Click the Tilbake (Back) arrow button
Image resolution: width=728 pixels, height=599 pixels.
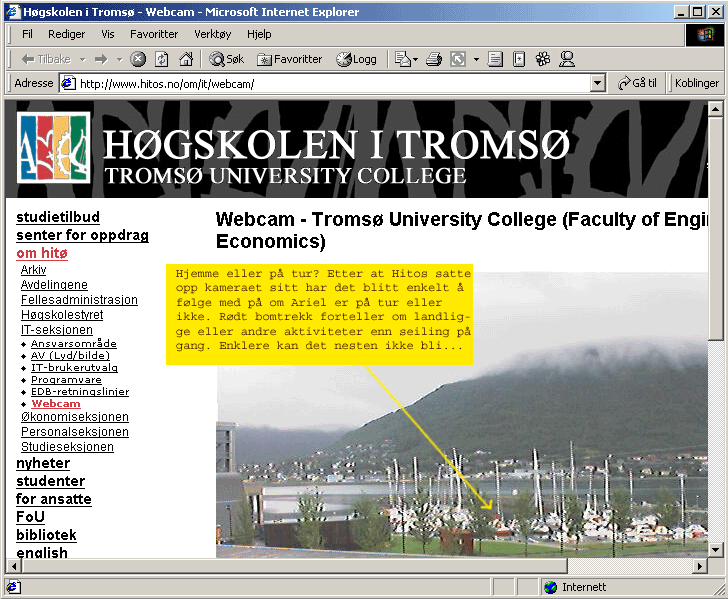point(46,59)
